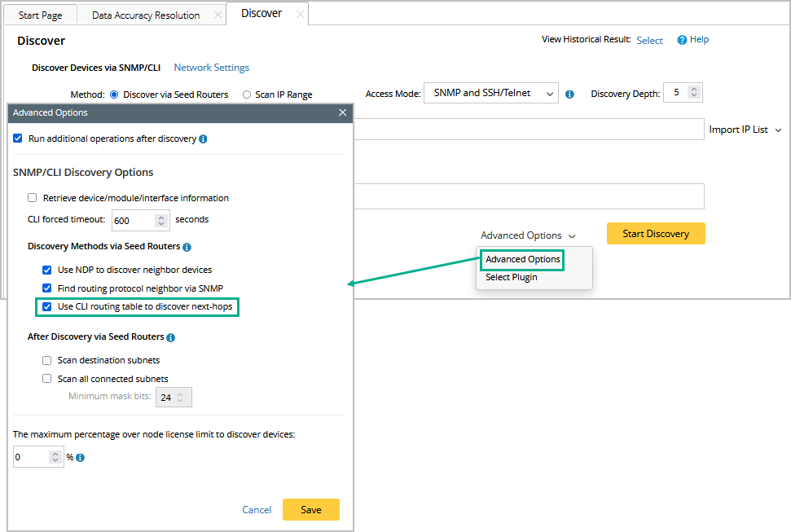Enable Retrieve device/module/interface information checkbox

pyautogui.click(x=33, y=198)
